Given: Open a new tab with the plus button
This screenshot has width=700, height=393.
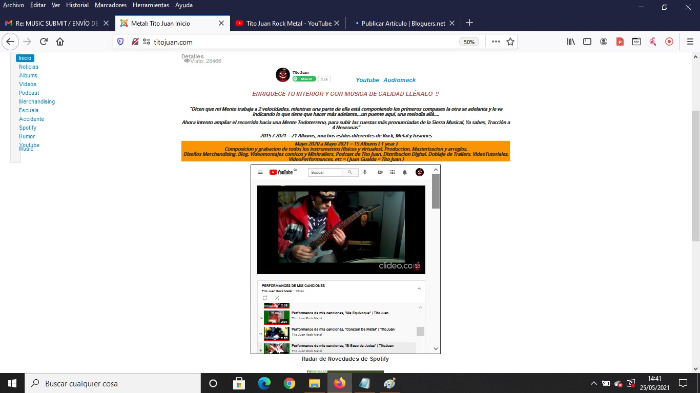Looking at the screenshot, I should [x=469, y=23].
